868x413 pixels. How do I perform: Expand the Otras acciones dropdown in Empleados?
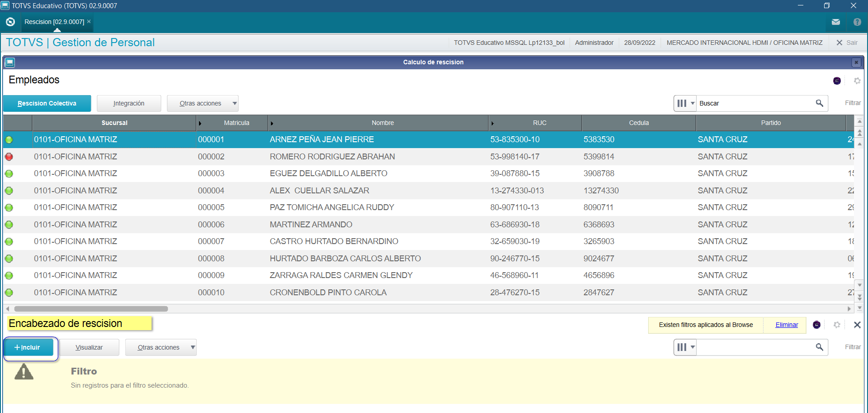point(234,103)
